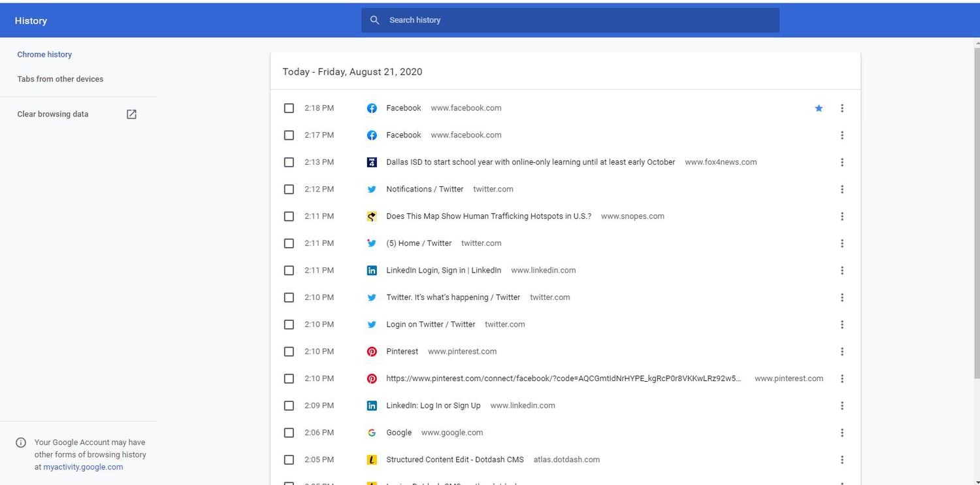Click Clear browsing data
Image resolution: width=980 pixels, height=485 pixels.
click(53, 114)
